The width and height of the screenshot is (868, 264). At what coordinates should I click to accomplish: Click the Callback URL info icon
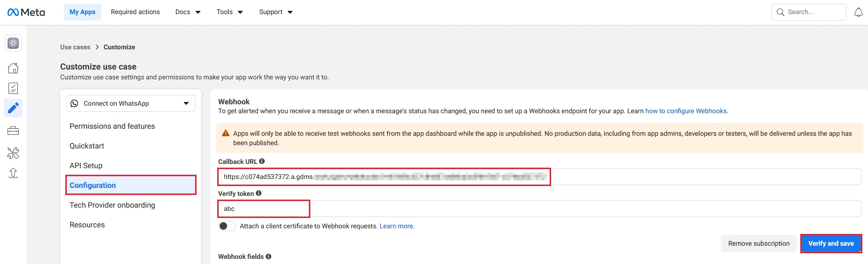click(262, 161)
